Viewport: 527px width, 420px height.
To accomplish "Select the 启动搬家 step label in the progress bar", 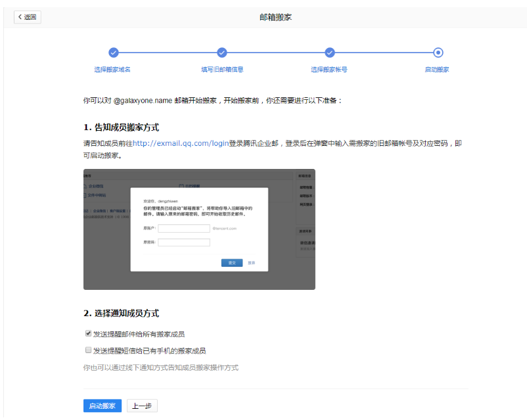I will click(x=438, y=69).
